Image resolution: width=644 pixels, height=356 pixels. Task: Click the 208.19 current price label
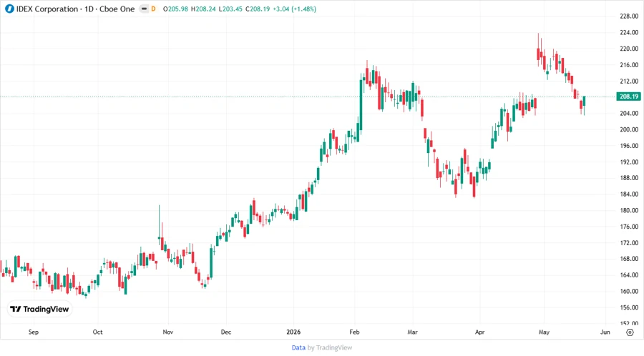(629, 97)
